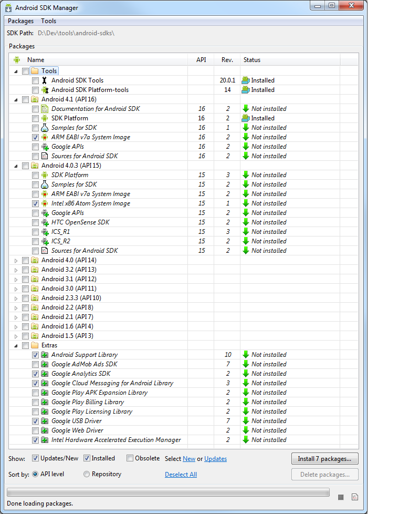This screenshot has width=420, height=514.
Task: Click the ICS_R1 add-on icon
Action: point(45,232)
